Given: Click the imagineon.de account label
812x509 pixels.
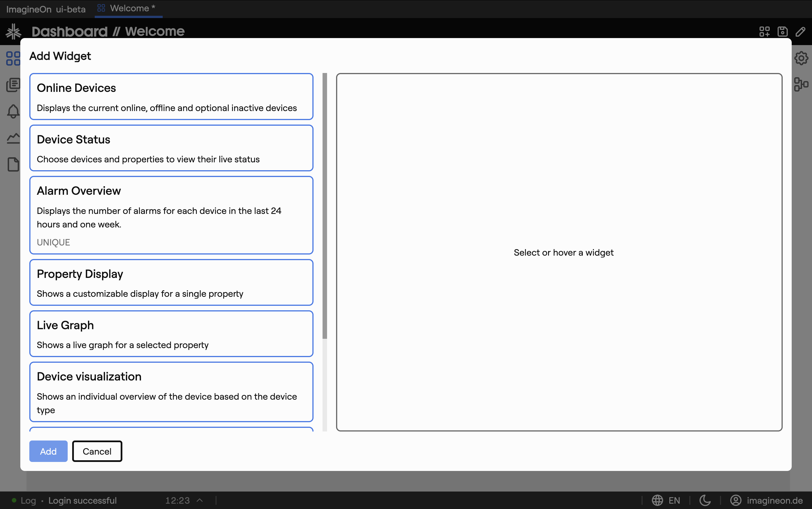Looking at the screenshot, I should click(775, 501).
